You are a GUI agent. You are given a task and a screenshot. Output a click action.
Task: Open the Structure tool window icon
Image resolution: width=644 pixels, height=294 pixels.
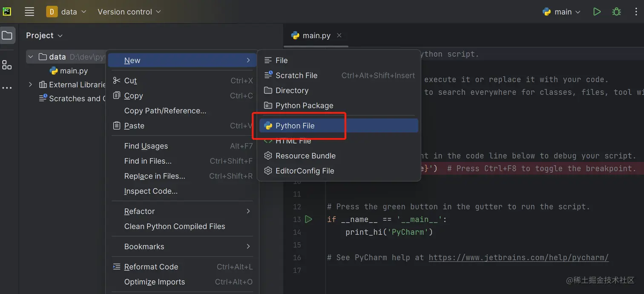7,65
